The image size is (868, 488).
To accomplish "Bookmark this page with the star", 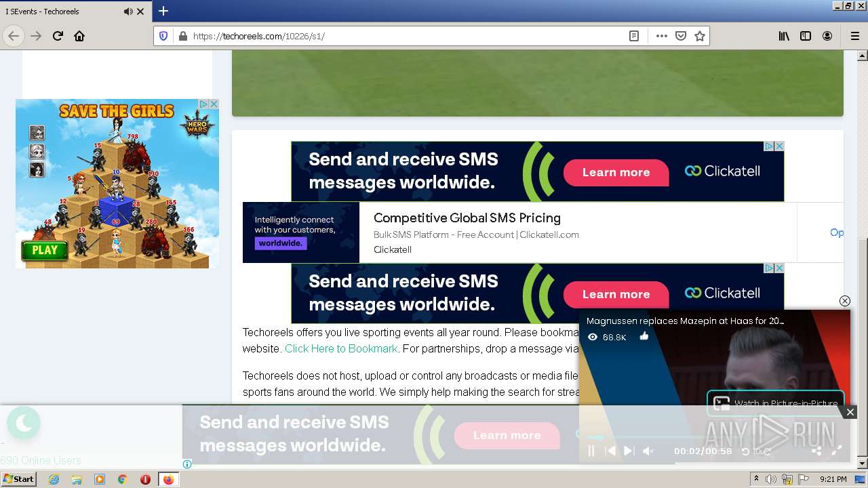I will coord(700,36).
